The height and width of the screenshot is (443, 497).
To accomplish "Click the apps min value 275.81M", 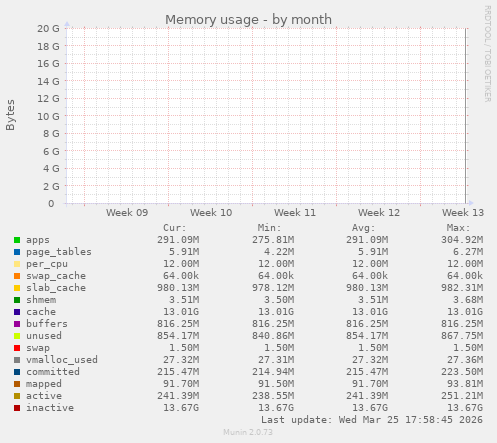I will pyautogui.click(x=273, y=240).
